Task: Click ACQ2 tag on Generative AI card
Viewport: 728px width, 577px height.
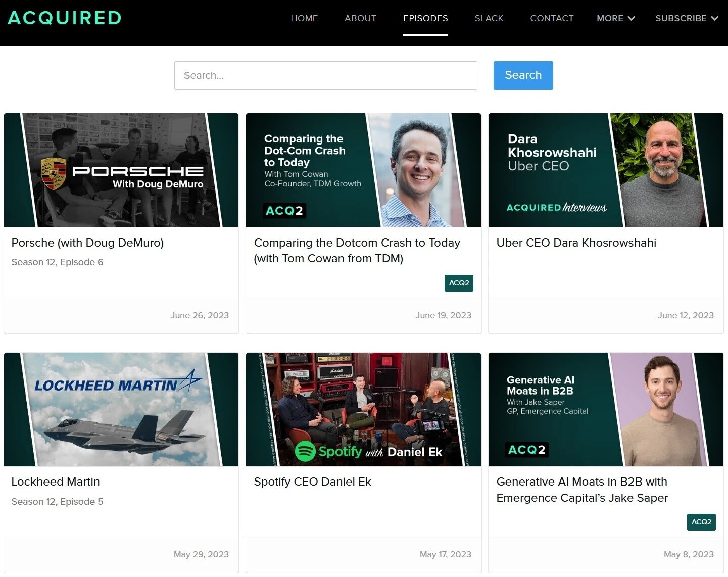Action: coord(701,522)
